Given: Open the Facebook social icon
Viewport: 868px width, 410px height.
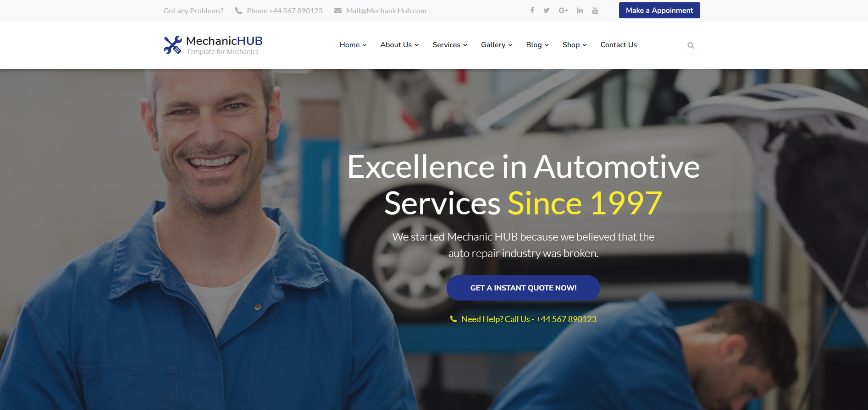Looking at the screenshot, I should tap(532, 11).
